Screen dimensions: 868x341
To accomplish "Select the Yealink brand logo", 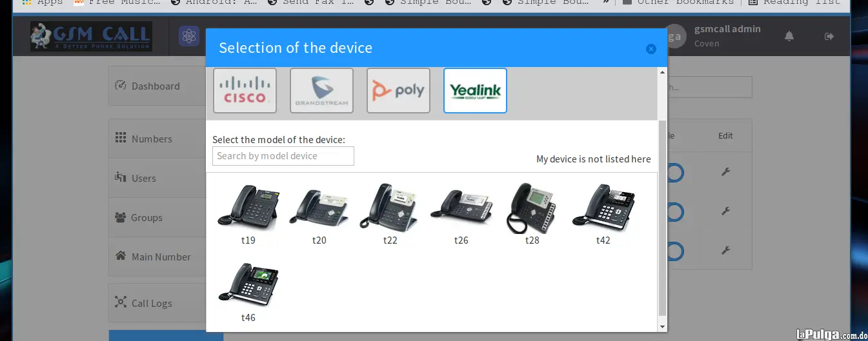I will (x=475, y=91).
